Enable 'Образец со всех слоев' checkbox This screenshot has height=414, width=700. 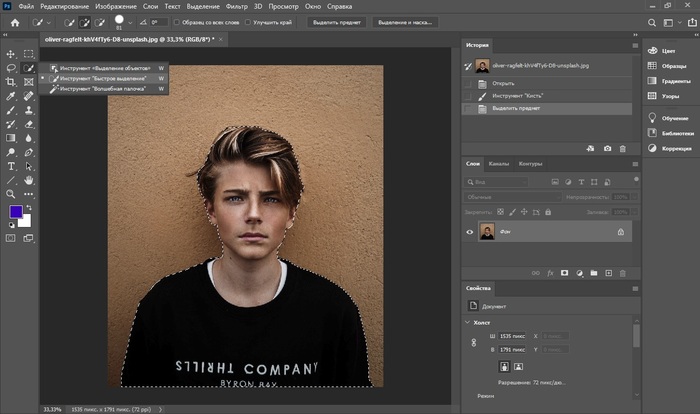pyautogui.click(x=177, y=21)
